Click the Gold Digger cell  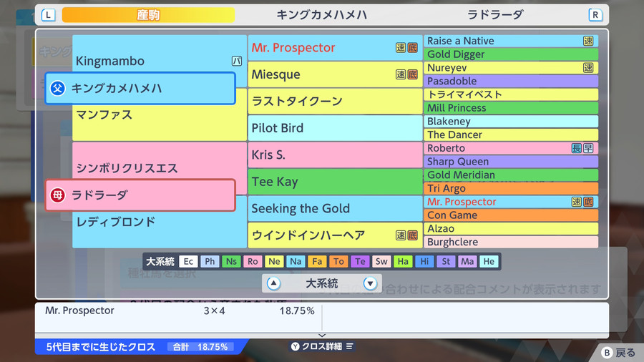click(x=511, y=54)
